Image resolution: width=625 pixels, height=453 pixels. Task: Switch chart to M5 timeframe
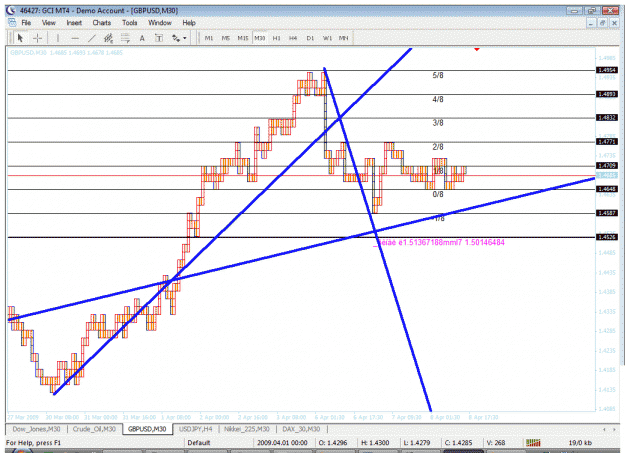coord(226,38)
